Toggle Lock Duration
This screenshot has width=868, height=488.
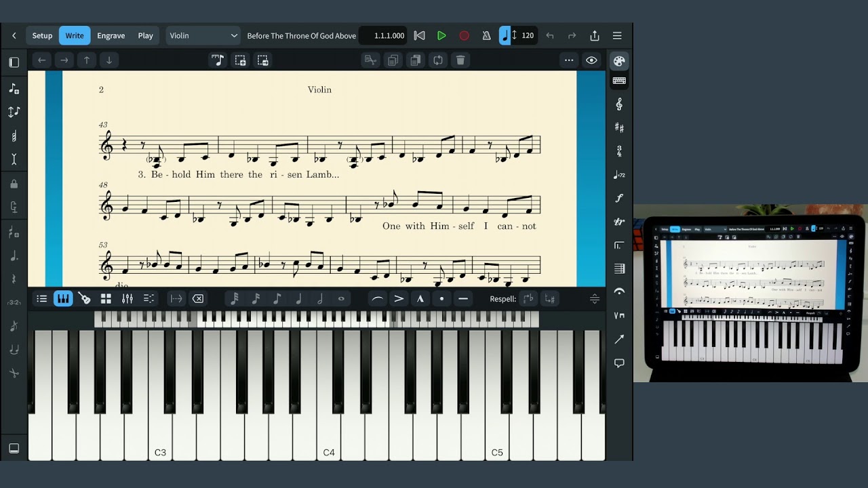[x=14, y=184]
